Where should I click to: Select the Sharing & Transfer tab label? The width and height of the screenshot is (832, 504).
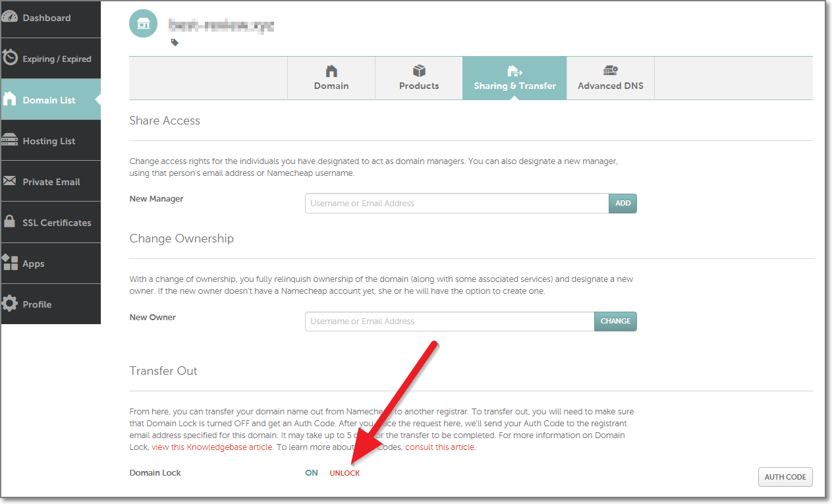click(514, 86)
